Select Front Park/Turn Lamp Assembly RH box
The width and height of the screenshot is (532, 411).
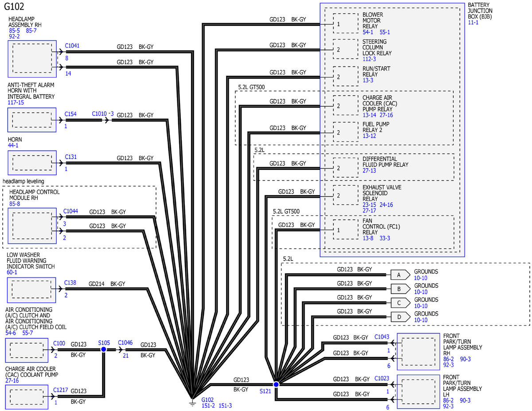click(418, 351)
